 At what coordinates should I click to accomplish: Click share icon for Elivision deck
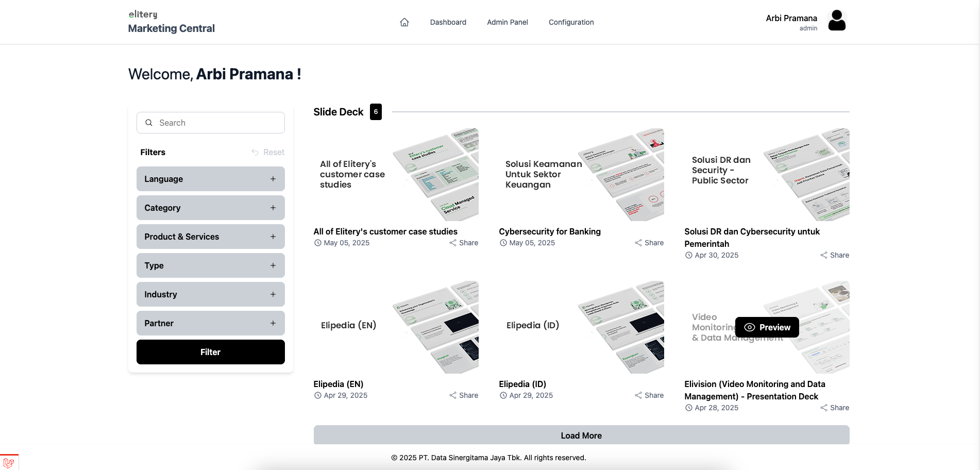[x=824, y=408]
